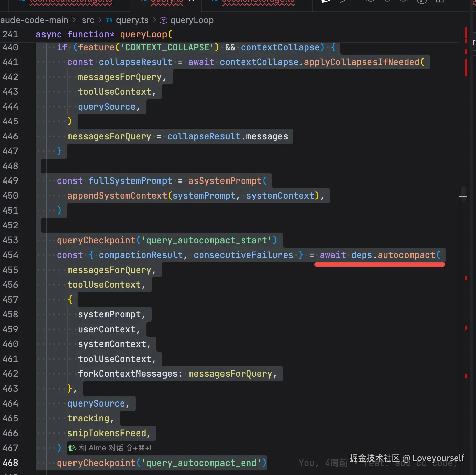Open the '和 Aime 对话' inline hint

(116, 448)
